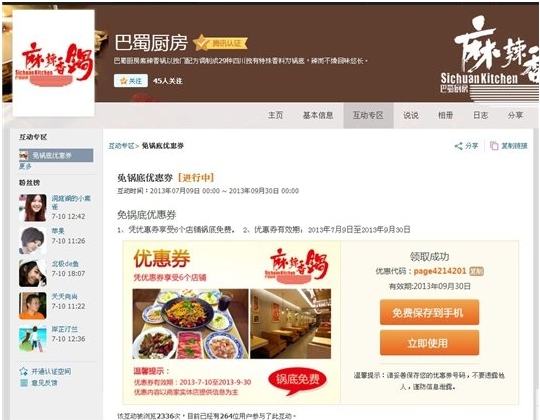Image resolution: width=540 pixels, height=420 pixels.
Task: Click the 关注 follow star button
Action: click(131, 81)
